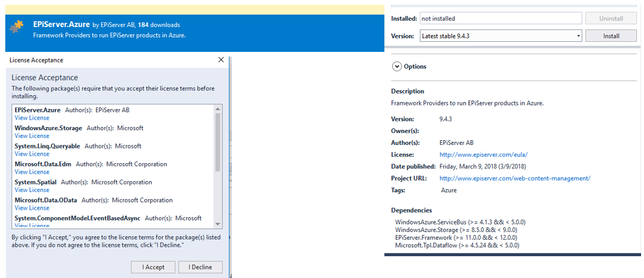Click the Date published value March 9, 2018
The image size is (644, 278).
[x=483, y=167]
